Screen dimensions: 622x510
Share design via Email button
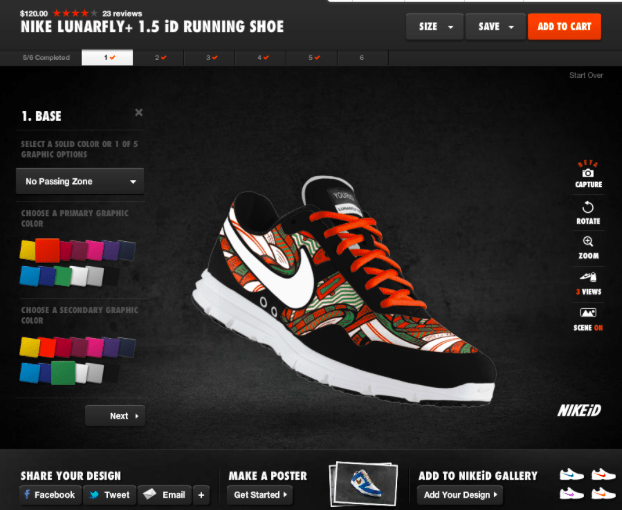pos(164,494)
